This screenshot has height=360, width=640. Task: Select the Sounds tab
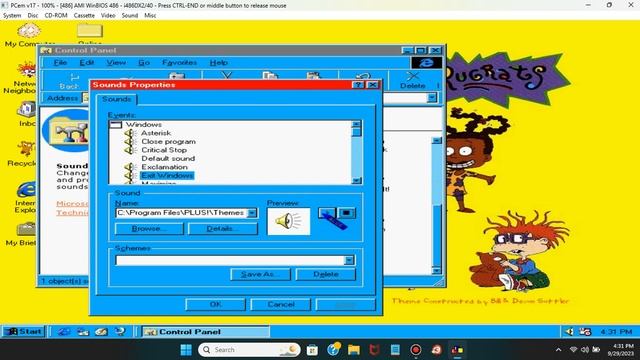[117, 99]
